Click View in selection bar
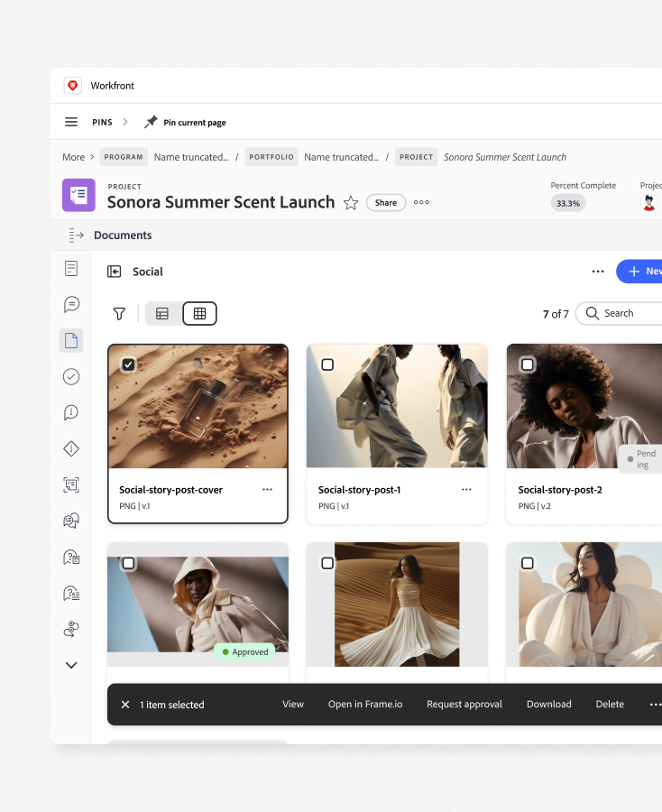662x812 pixels. pyautogui.click(x=293, y=705)
